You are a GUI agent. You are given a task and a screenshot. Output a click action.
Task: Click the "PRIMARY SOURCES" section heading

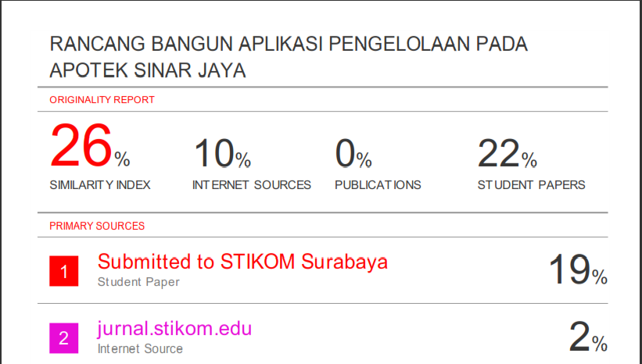point(97,226)
